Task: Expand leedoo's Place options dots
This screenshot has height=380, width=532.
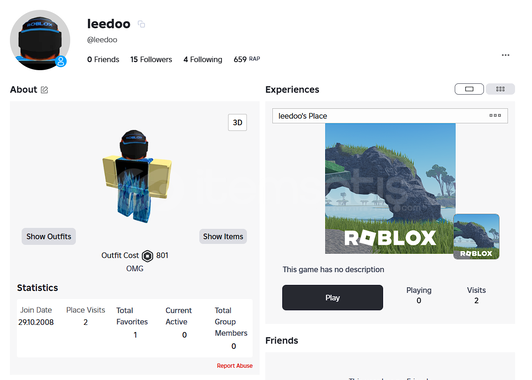Action: (495, 116)
